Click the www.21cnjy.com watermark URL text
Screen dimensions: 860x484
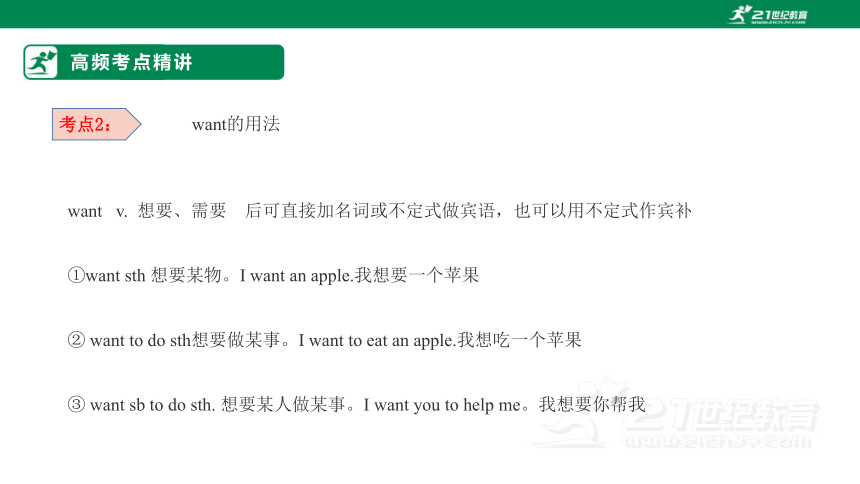pos(716,442)
